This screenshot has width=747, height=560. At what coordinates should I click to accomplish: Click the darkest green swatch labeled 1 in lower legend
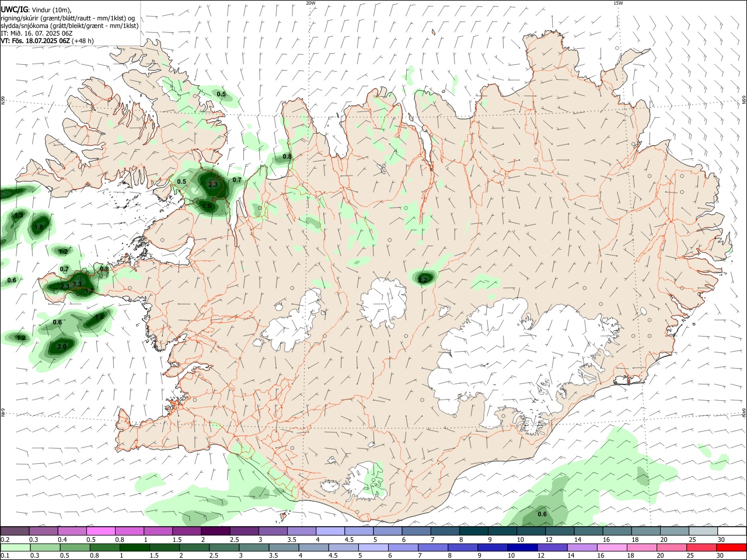click(x=134, y=547)
